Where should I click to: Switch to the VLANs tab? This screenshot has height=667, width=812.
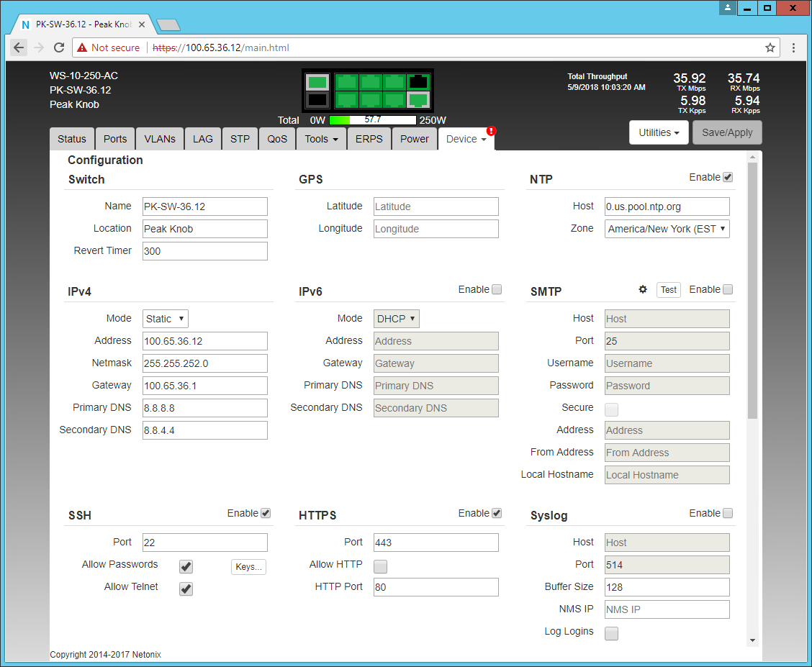159,139
